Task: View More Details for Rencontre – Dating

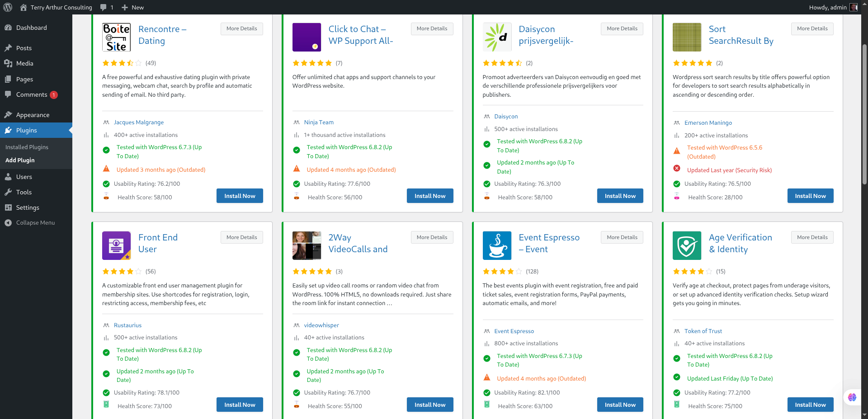Action: pyautogui.click(x=242, y=28)
